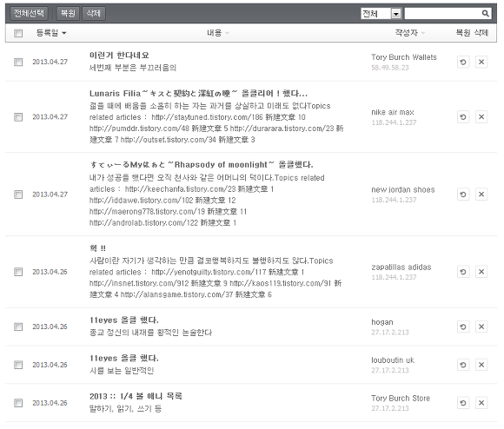Check the new jordan shoes row checkbox
Screen dimensions: 504x429
(x=18, y=195)
